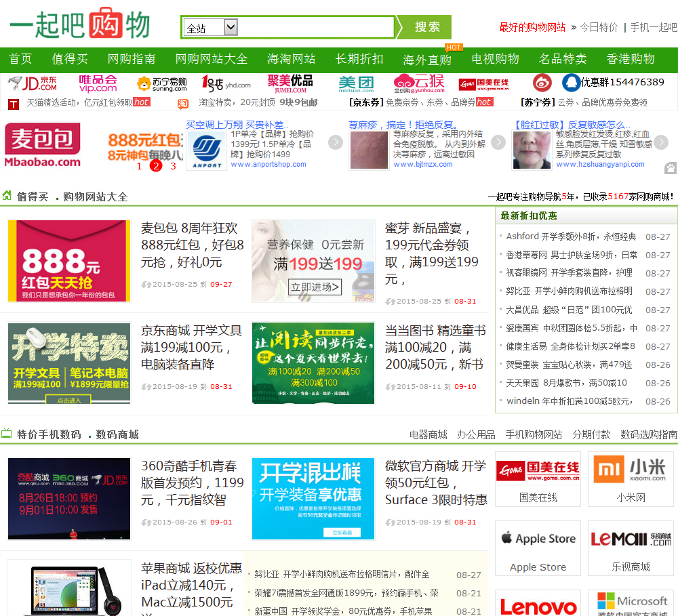Open 大昌优品 超级日范 deal link
The height and width of the screenshot is (616, 678).
pos(569,310)
